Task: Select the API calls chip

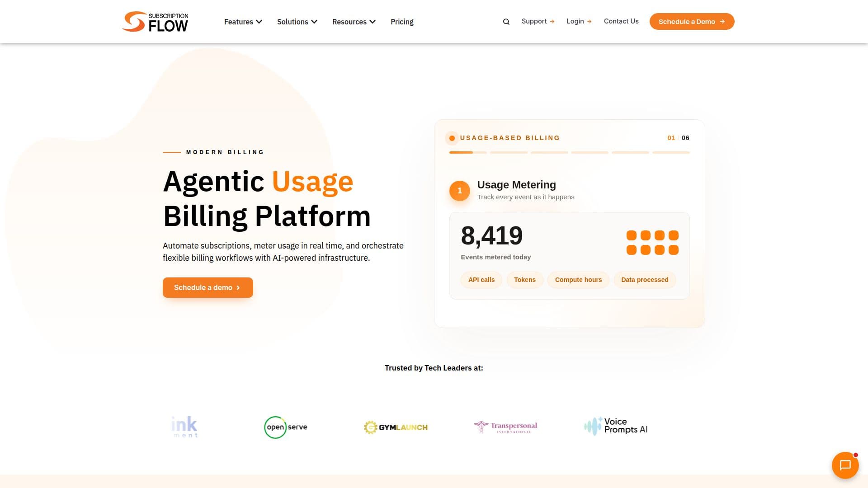Action: (x=481, y=280)
